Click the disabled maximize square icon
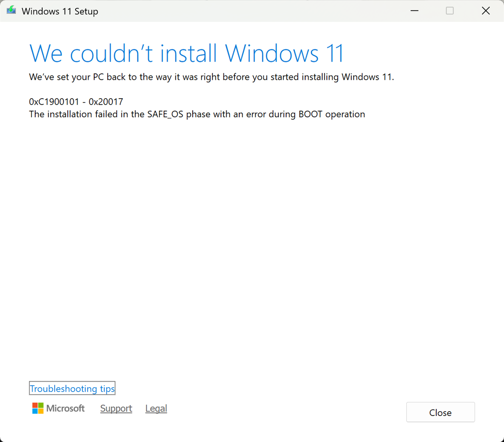This screenshot has height=442, width=504. pos(450,10)
